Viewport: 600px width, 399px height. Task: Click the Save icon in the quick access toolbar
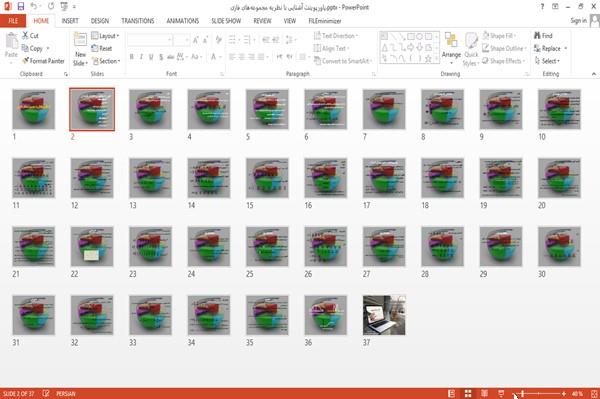pos(21,6)
